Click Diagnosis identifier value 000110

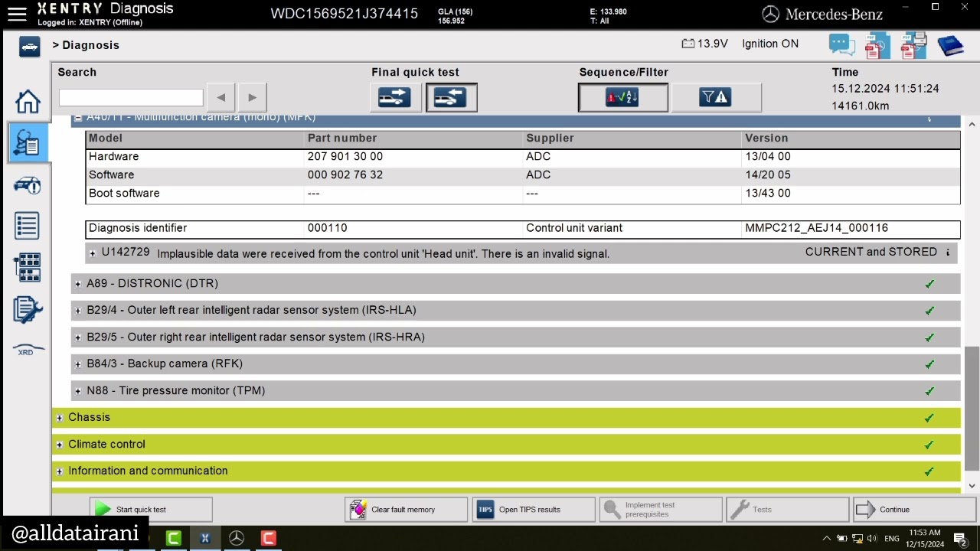click(328, 228)
